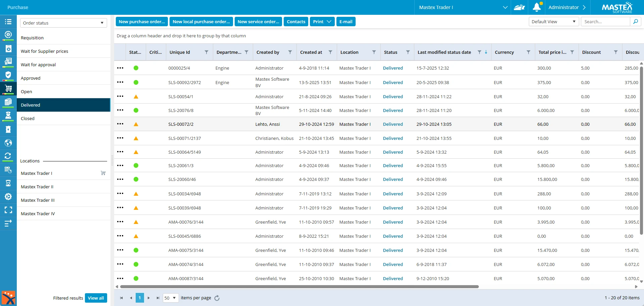The image size is (644, 306).
Task: Open the shield checkmark module icon
Action: click(8, 75)
